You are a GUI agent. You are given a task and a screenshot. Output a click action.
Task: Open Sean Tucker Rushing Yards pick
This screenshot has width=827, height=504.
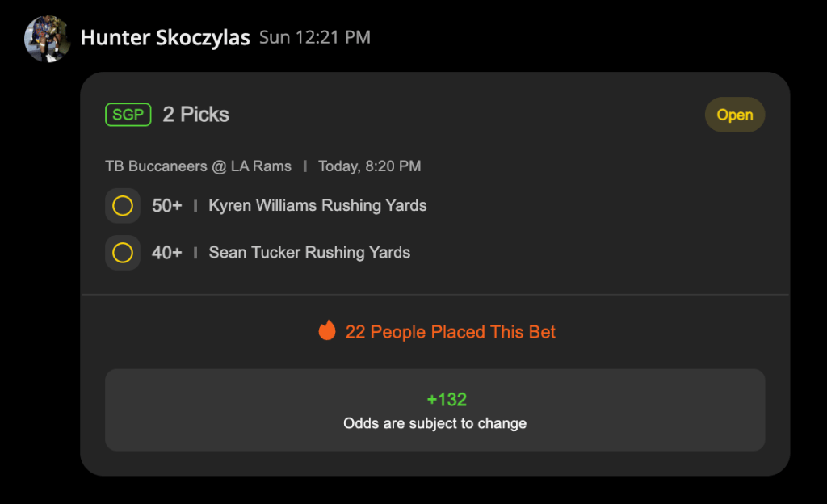pos(309,253)
